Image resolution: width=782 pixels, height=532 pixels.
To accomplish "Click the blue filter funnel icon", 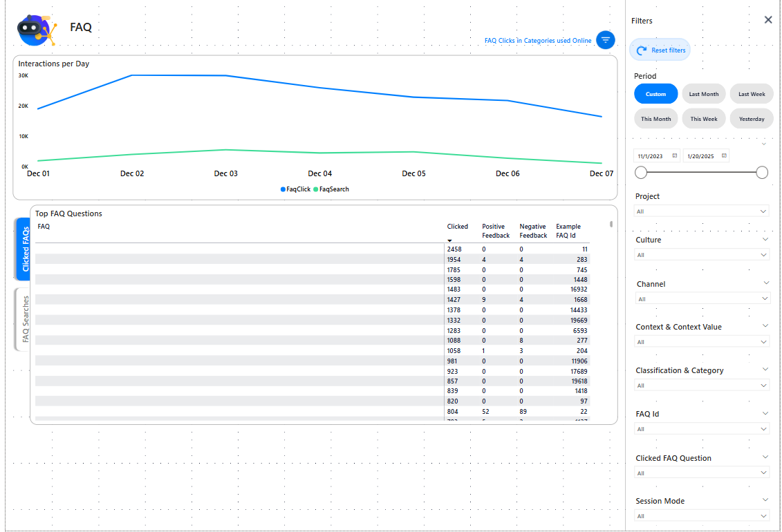I will (606, 40).
